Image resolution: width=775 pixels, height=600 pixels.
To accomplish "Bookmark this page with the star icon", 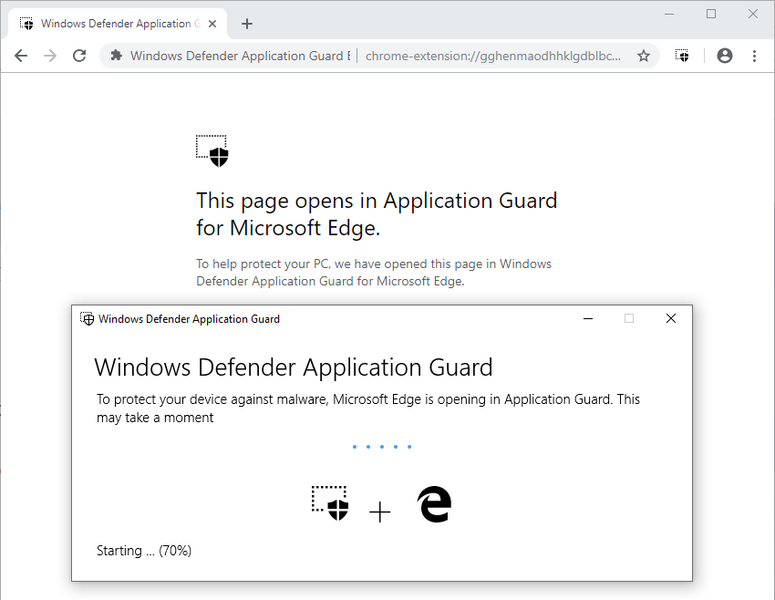I will [x=643, y=56].
